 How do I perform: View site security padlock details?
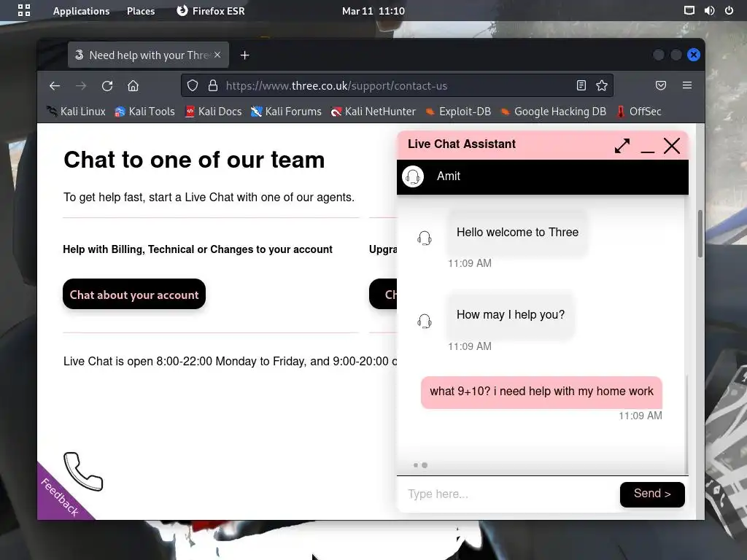213,86
